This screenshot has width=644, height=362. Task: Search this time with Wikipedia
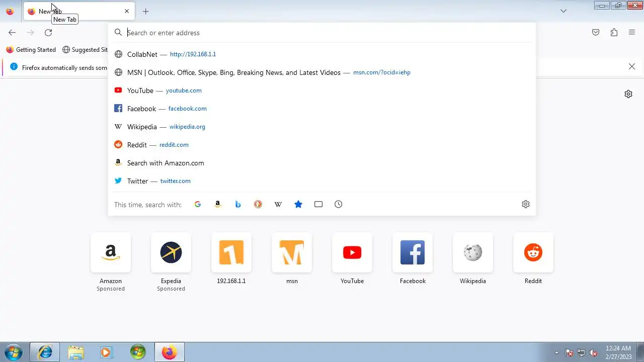point(278,204)
